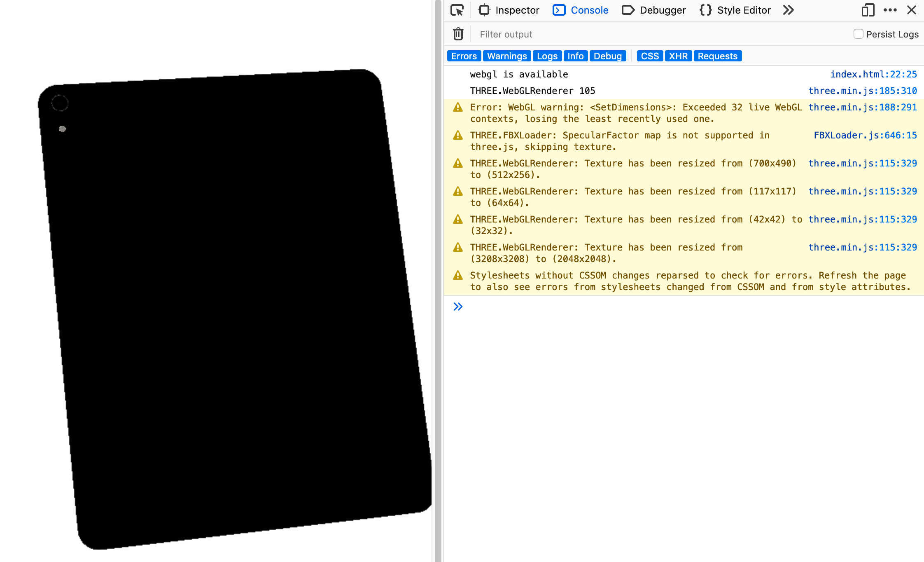Click the FBXLoader warning triangle icon
Viewport: 924px width, 562px height.
tap(458, 136)
